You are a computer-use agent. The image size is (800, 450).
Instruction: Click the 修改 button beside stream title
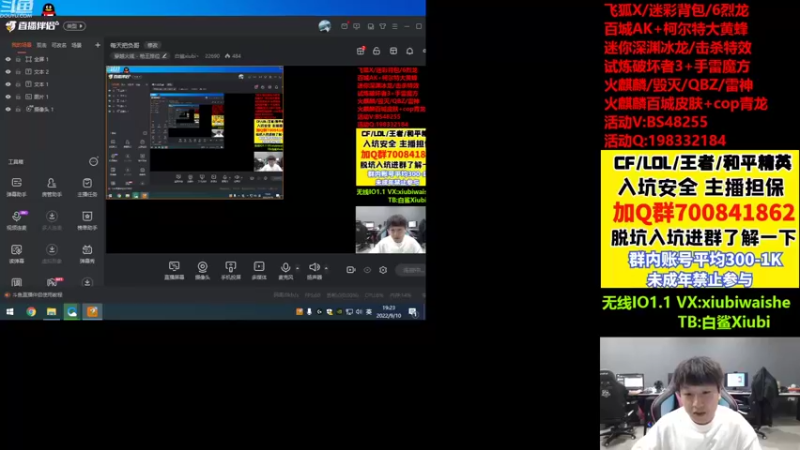pos(153,45)
